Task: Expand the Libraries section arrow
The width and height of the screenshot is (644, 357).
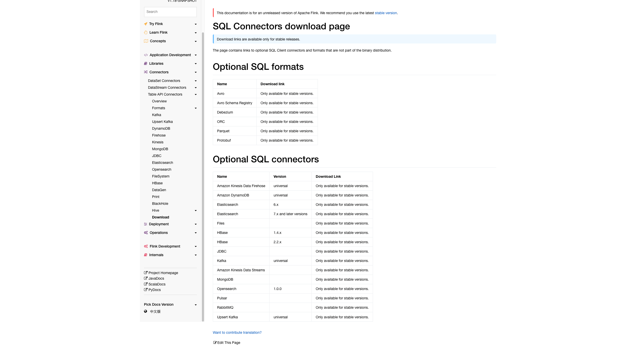Action: point(196,64)
